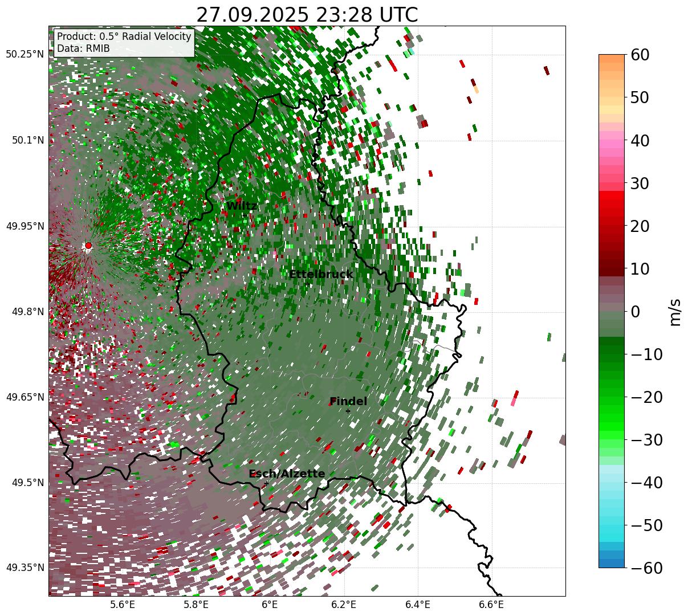This screenshot has height=616, width=688.
Task: Click the 50.25°N latitude tick label
Action: point(25,55)
